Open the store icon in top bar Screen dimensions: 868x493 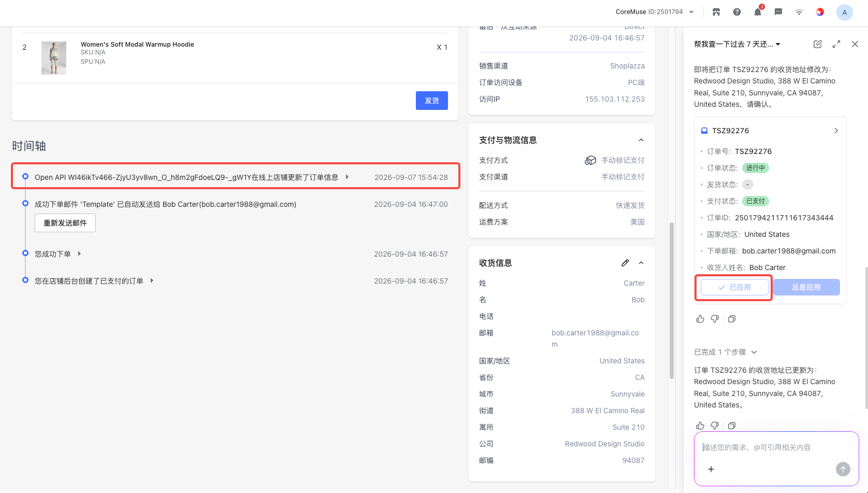(716, 12)
